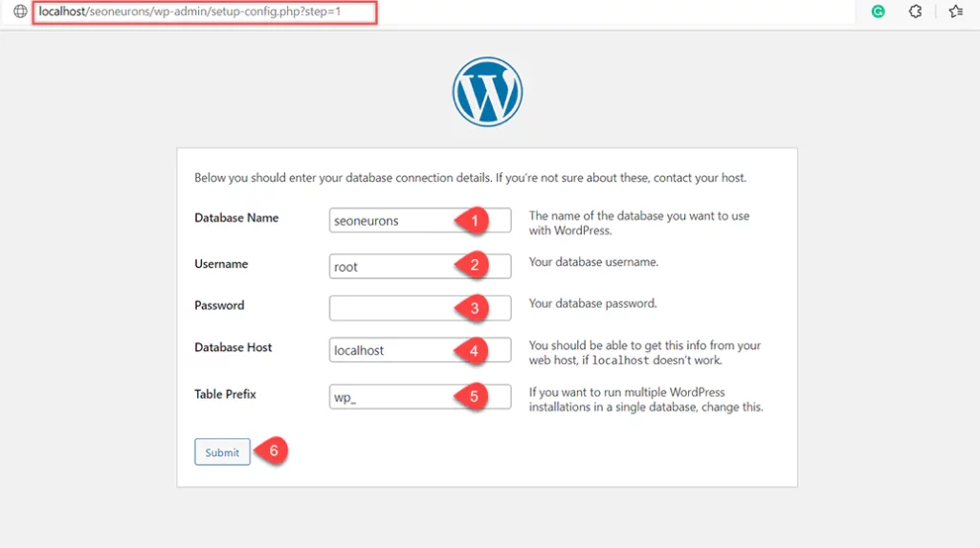
Task: Click the "Your database password." description
Action: pyautogui.click(x=592, y=303)
